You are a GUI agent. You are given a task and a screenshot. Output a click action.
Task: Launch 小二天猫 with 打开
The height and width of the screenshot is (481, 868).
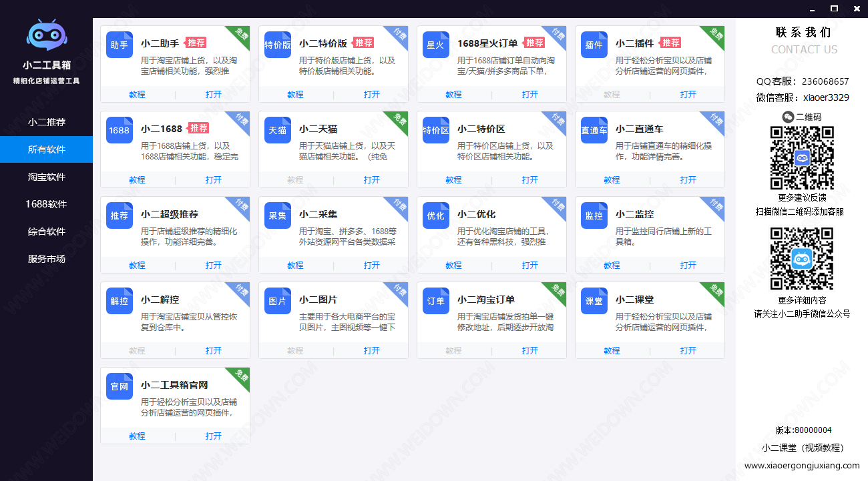(x=372, y=179)
